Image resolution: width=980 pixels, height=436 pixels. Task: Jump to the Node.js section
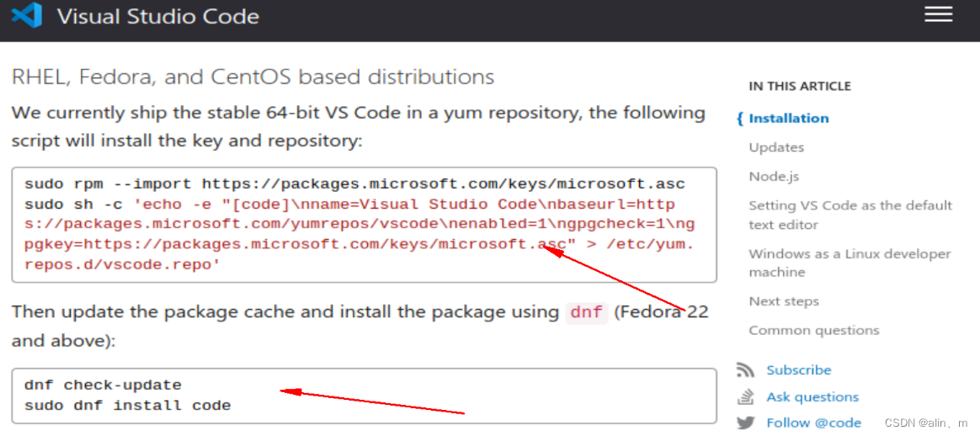click(774, 177)
